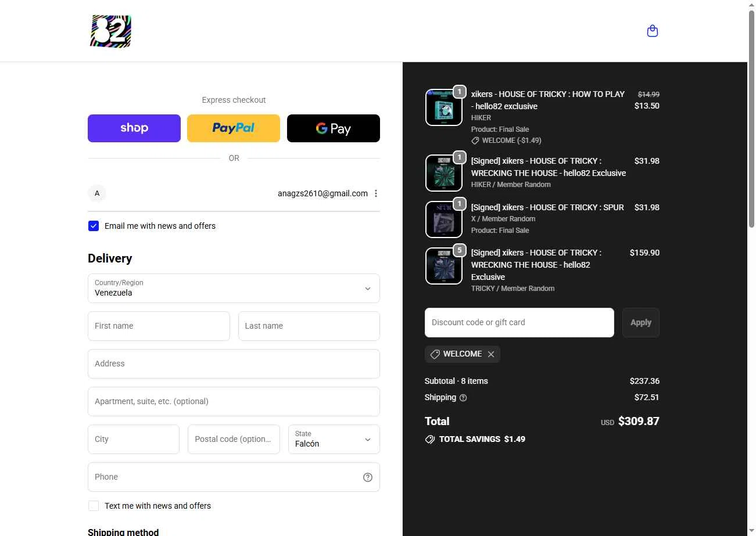Viewport: 756px width, 536px height.
Task: Click the Express checkout label
Action: [x=234, y=100]
